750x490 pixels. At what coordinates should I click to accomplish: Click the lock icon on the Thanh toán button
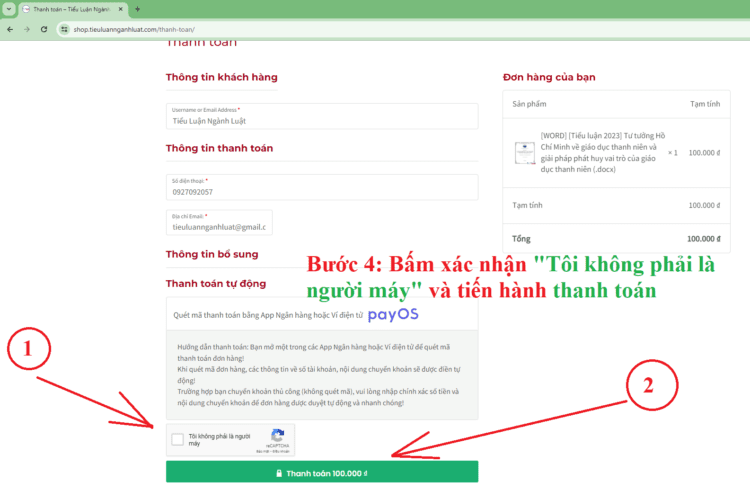(279, 473)
